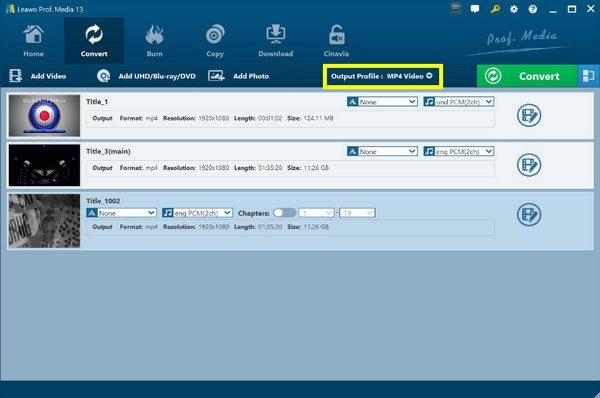Click the Add UHD/Blu-ray/DVD disc icon

click(x=103, y=76)
